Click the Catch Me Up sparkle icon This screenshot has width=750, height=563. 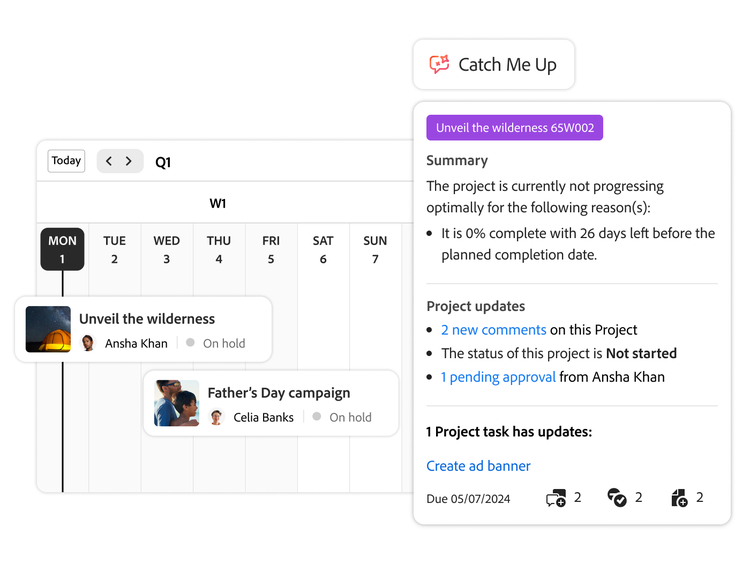439,65
